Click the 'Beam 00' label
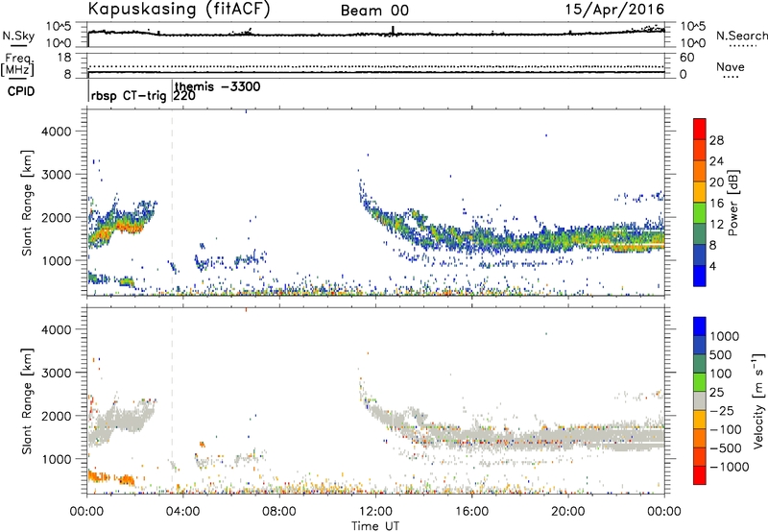The width and height of the screenshot is (768, 532). (x=374, y=11)
